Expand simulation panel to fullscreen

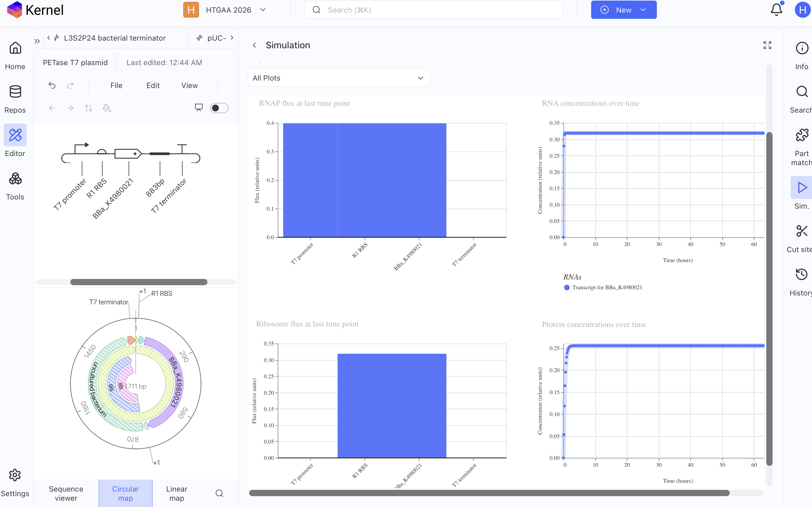(x=767, y=45)
